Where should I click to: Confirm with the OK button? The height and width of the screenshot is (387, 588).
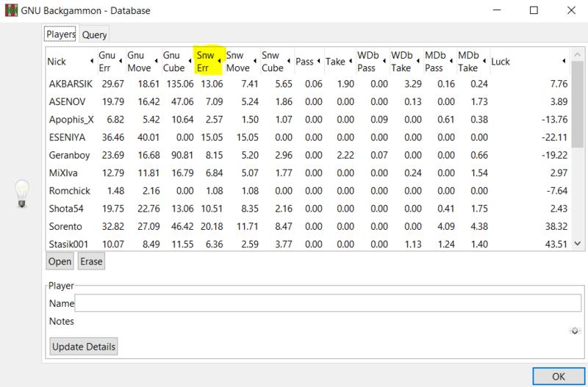pyautogui.click(x=559, y=376)
